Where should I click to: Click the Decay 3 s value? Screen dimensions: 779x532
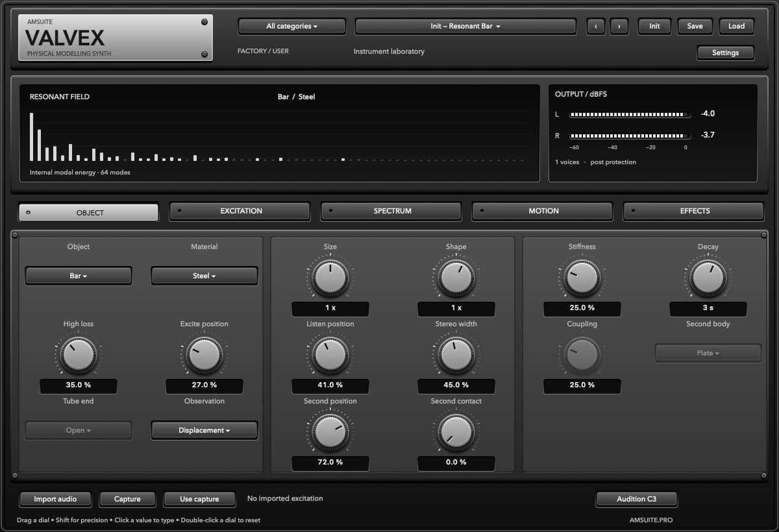click(708, 308)
